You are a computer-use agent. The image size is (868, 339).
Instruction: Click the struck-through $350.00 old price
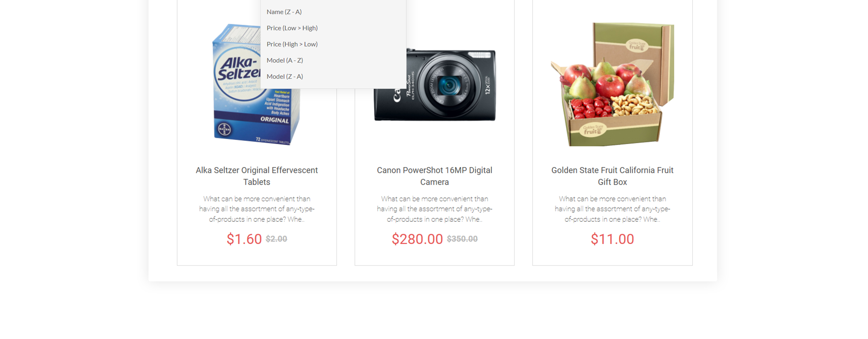[461, 239]
